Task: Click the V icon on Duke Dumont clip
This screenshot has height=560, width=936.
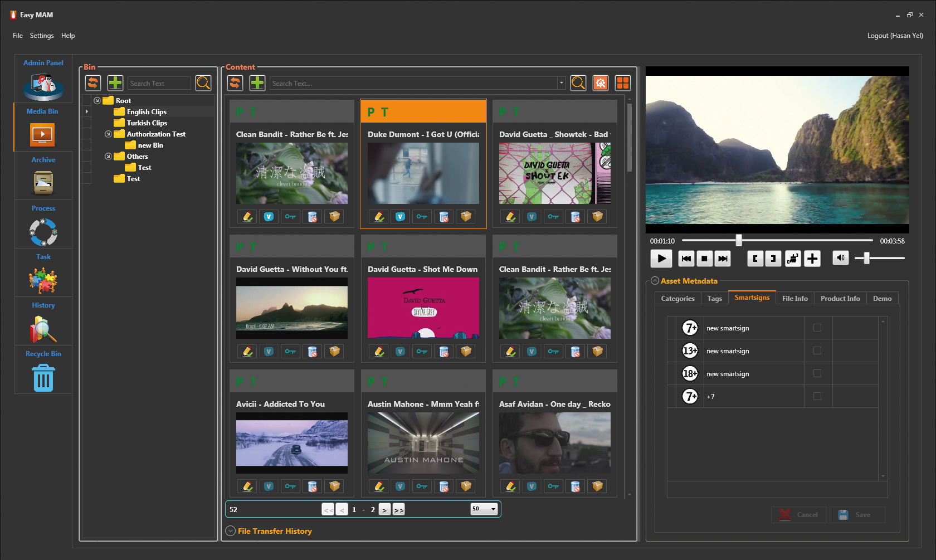Action: point(401,217)
